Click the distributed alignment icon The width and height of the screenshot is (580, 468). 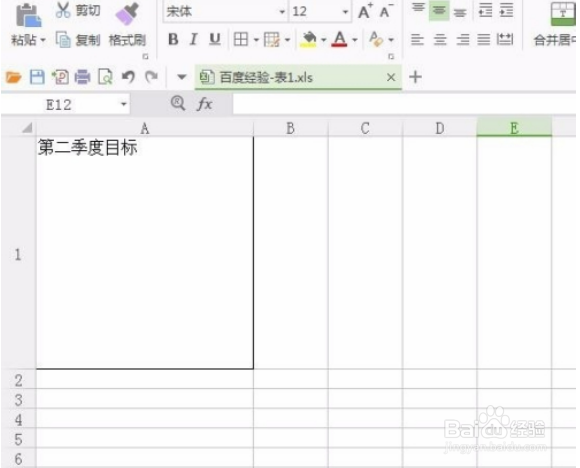click(x=505, y=39)
